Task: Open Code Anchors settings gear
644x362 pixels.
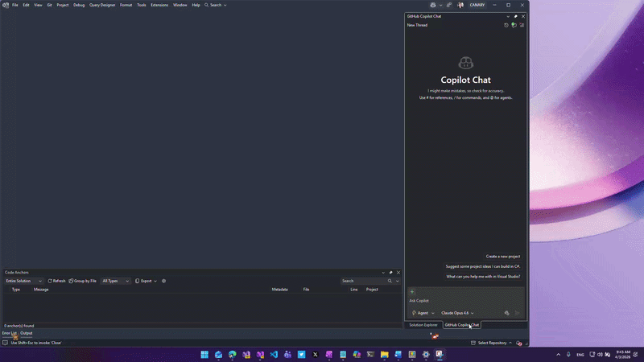Action: click(164, 281)
